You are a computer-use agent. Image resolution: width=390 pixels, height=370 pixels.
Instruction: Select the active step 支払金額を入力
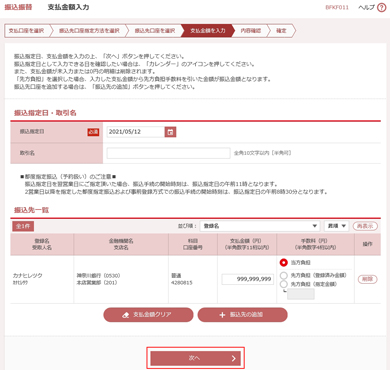tap(207, 31)
